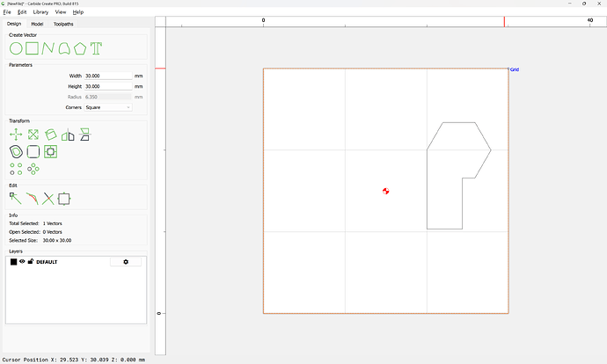Switch to the Toolpaths tab
Screen dimensions: 607x364
coord(63,24)
